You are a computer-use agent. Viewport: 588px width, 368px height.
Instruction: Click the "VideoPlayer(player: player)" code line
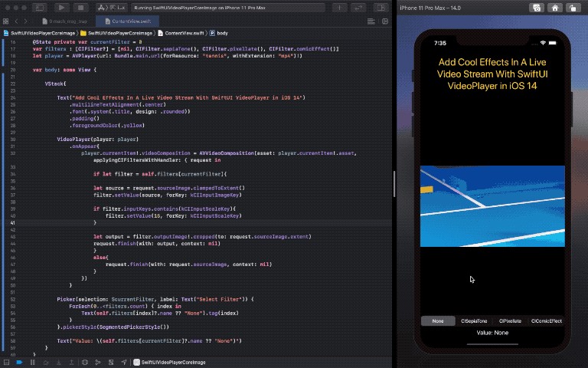(98, 140)
